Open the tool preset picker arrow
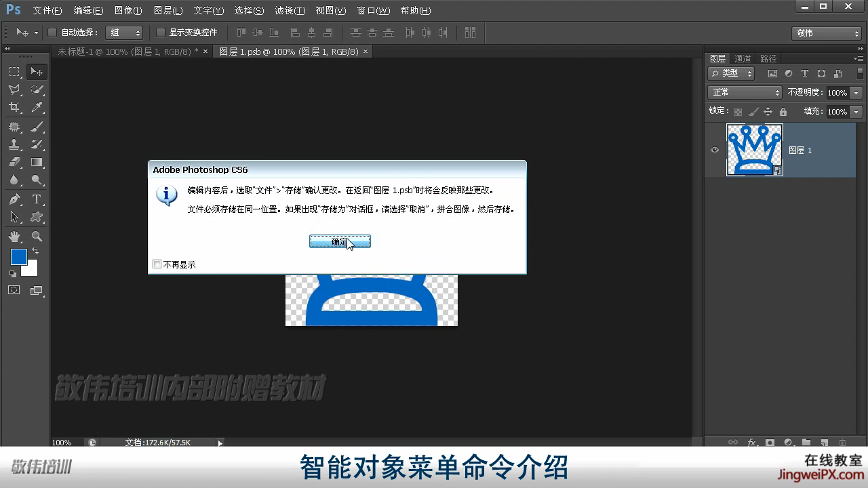 point(36,33)
